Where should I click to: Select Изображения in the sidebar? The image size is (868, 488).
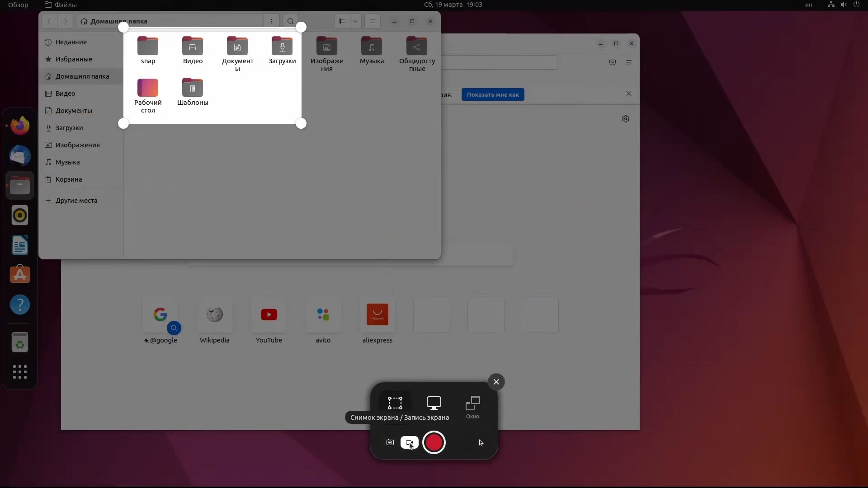81,145
